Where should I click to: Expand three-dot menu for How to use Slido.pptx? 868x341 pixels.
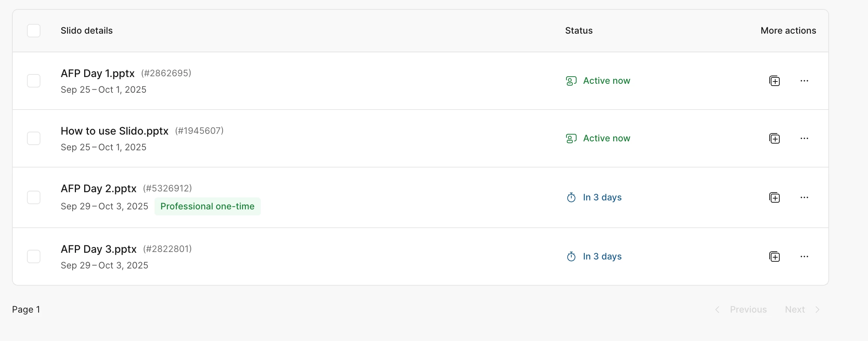(x=804, y=138)
